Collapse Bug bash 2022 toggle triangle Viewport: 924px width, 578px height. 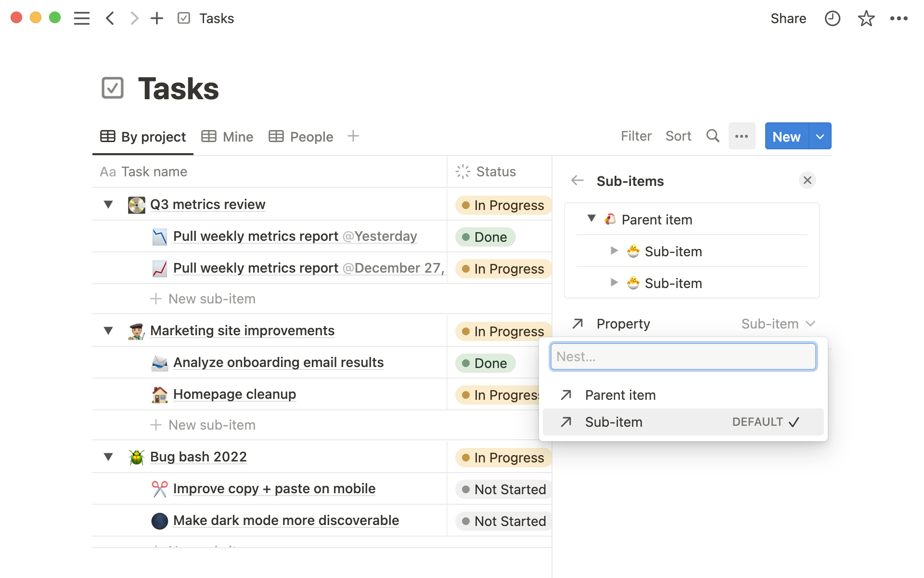pos(108,457)
